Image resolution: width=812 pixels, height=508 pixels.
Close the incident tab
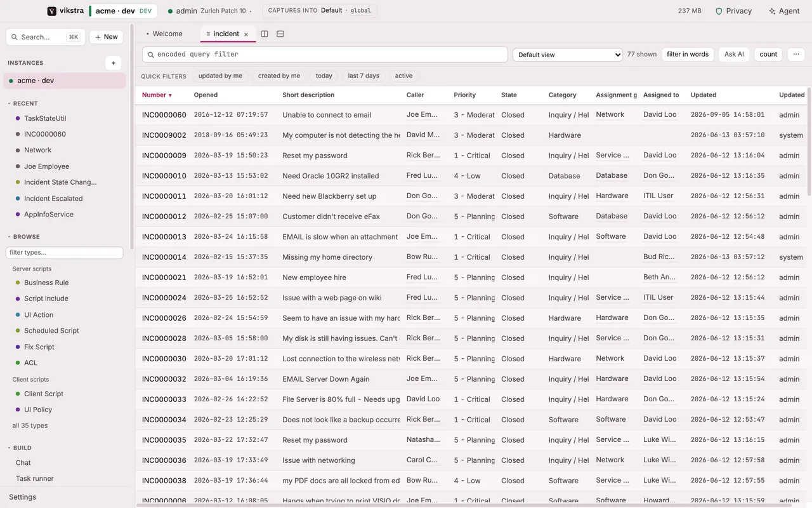pos(246,34)
